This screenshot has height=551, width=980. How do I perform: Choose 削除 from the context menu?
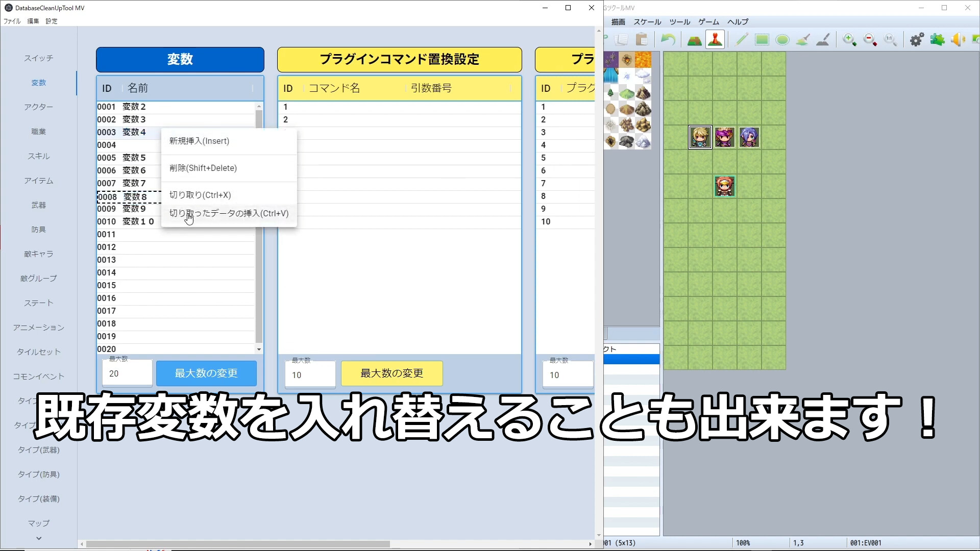click(203, 168)
